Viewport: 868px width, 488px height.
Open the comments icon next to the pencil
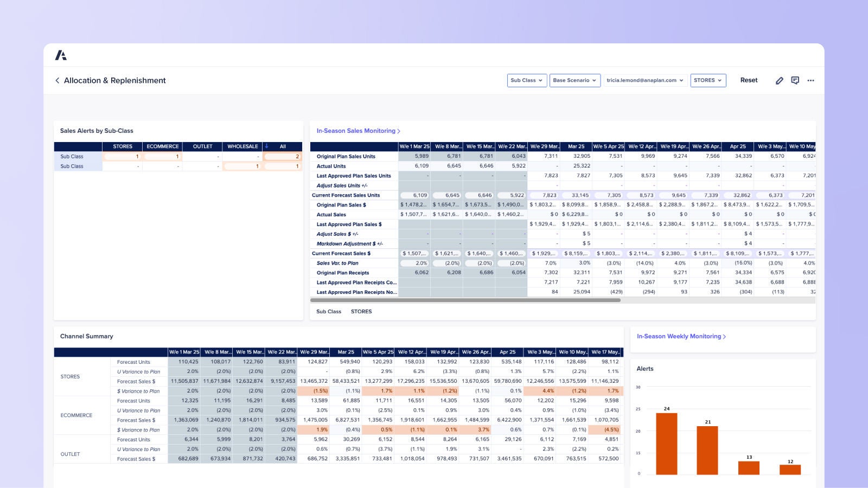(795, 80)
